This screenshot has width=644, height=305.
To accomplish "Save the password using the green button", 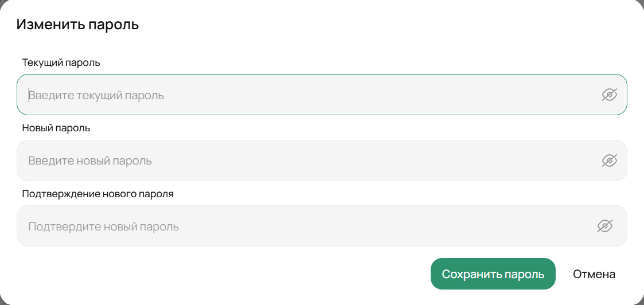I will tap(493, 274).
